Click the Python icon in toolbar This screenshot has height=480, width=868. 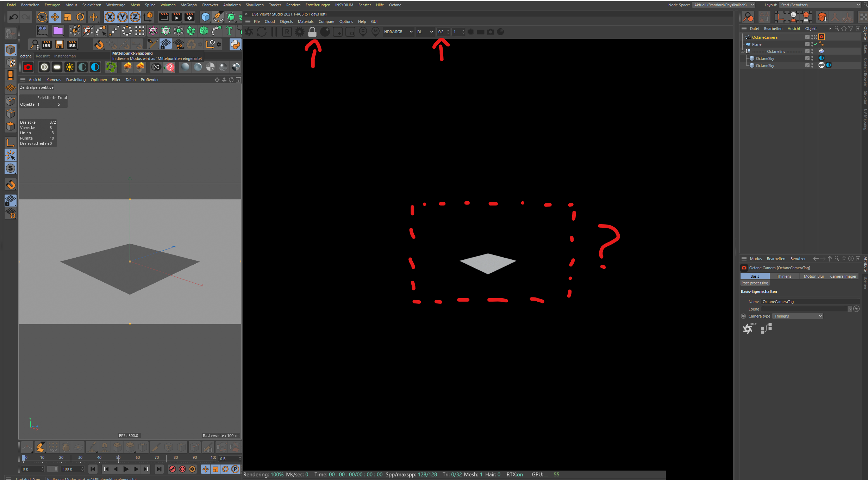coord(235,44)
